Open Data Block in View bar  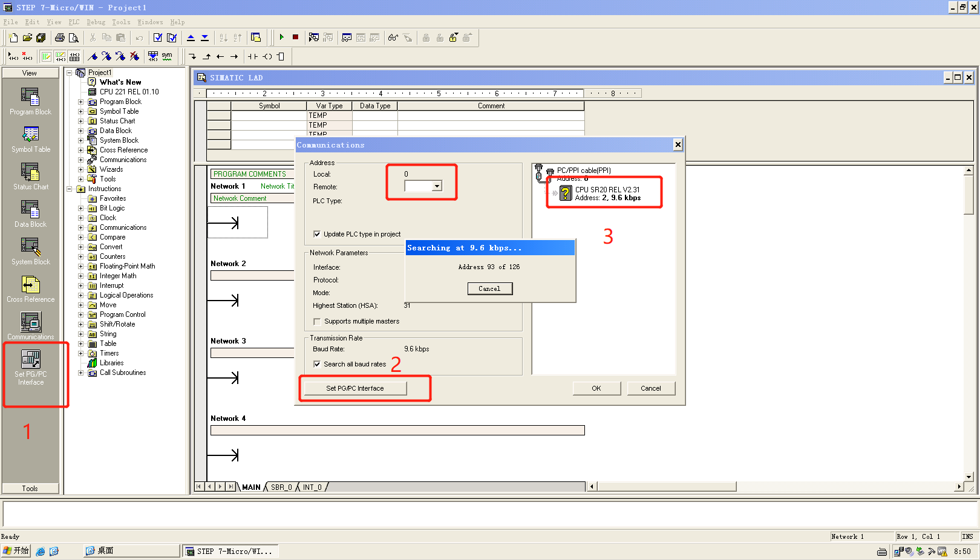click(x=30, y=213)
